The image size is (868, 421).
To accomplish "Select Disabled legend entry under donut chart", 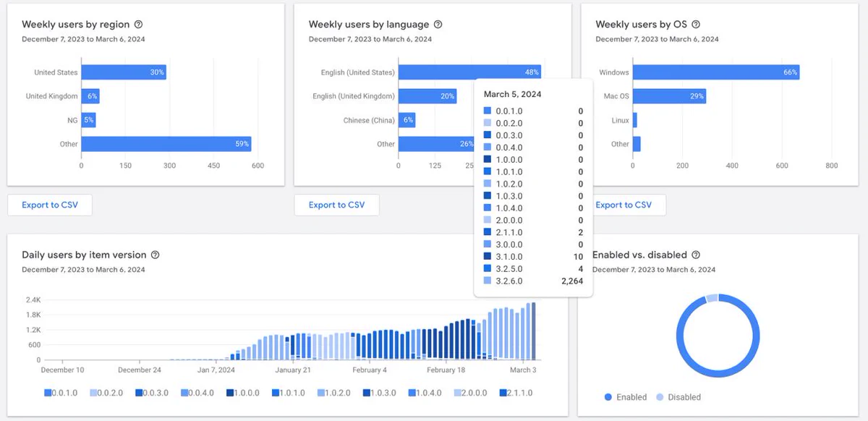I will tap(678, 397).
